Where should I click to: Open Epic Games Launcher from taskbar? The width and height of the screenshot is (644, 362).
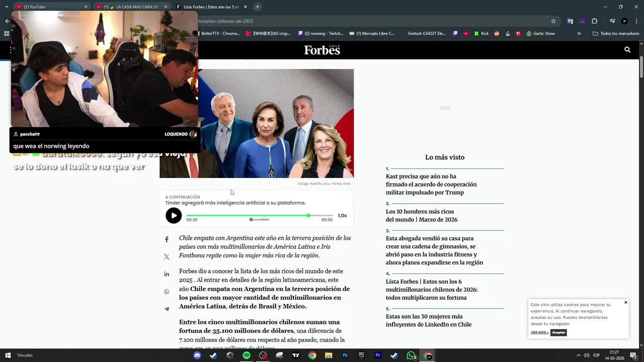[361, 355]
